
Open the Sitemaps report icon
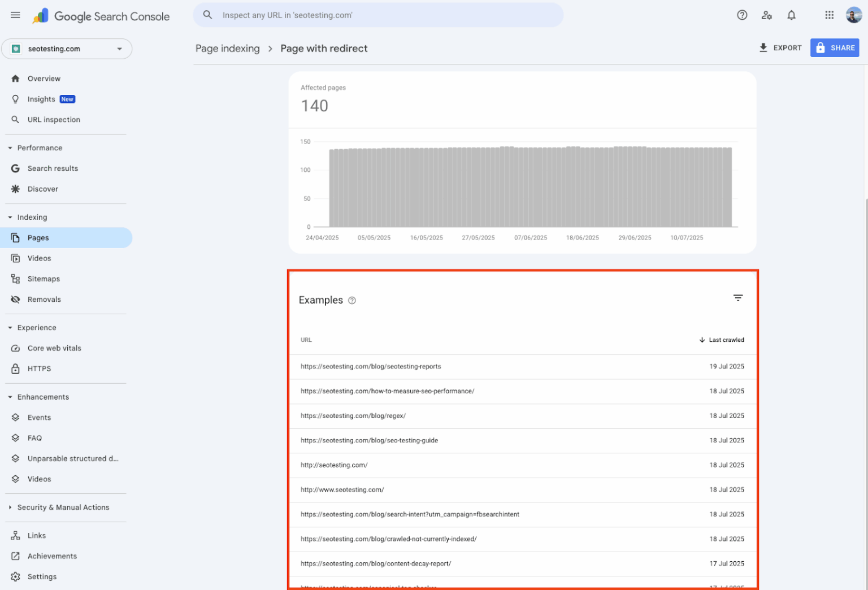[15, 279]
